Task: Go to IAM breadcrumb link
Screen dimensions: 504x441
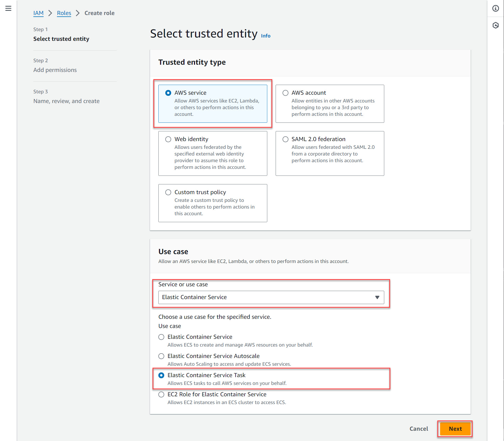Action: point(38,13)
